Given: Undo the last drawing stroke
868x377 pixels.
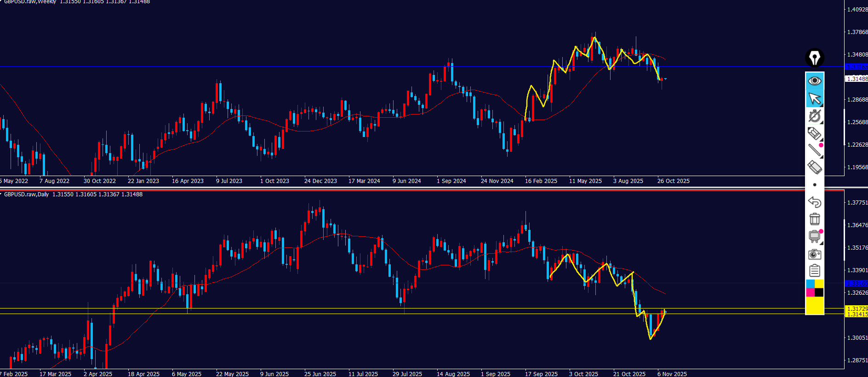Looking at the screenshot, I should click(x=814, y=202).
